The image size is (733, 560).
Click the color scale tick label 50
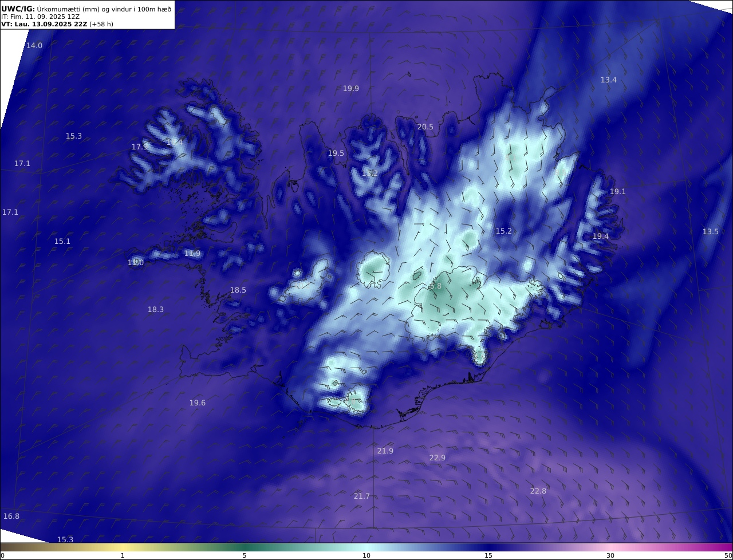(728, 556)
